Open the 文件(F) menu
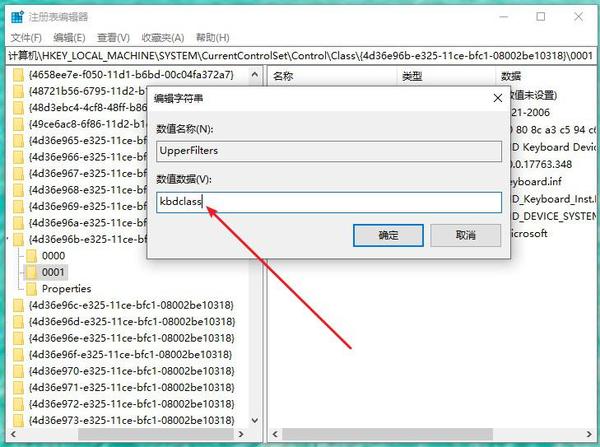 (26, 38)
